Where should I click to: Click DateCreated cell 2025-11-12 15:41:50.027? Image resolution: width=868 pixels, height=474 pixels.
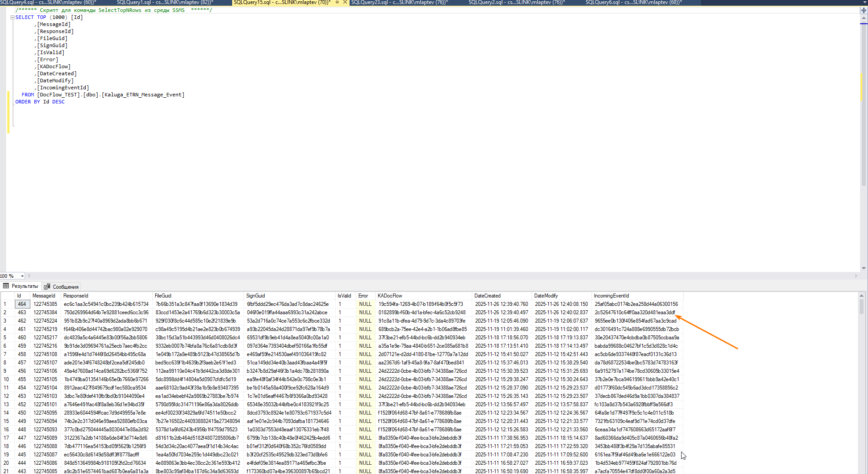[502, 354]
